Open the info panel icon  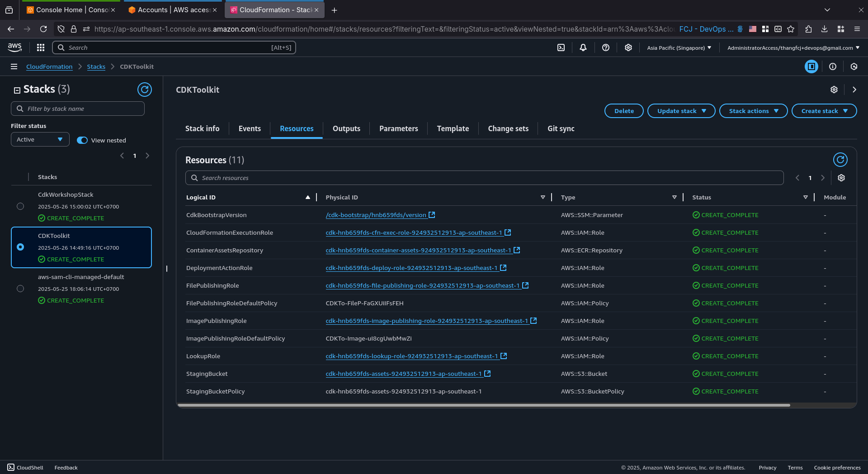(x=833, y=66)
